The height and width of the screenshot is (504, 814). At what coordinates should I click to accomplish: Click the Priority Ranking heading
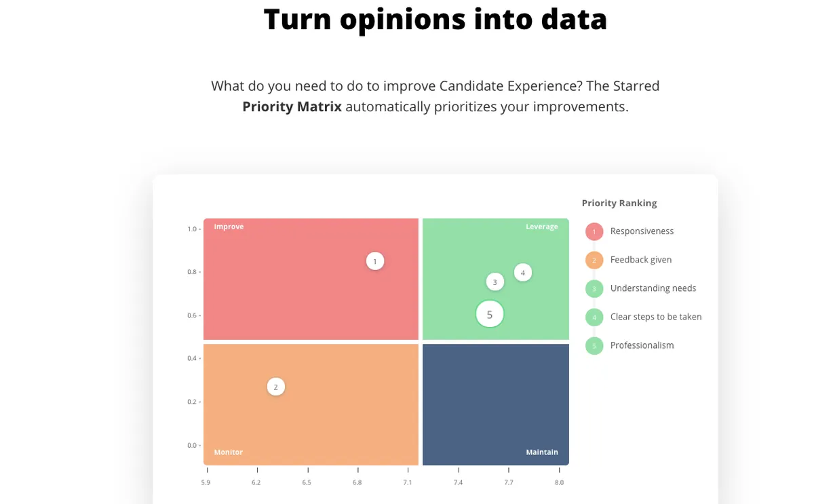pyautogui.click(x=619, y=203)
